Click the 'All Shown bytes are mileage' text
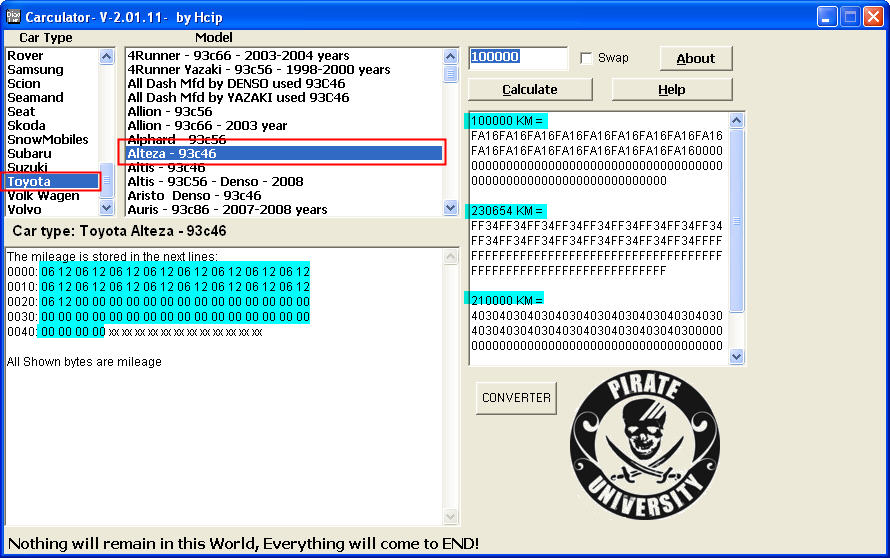This screenshot has width=890, height=558. (84, 362)
